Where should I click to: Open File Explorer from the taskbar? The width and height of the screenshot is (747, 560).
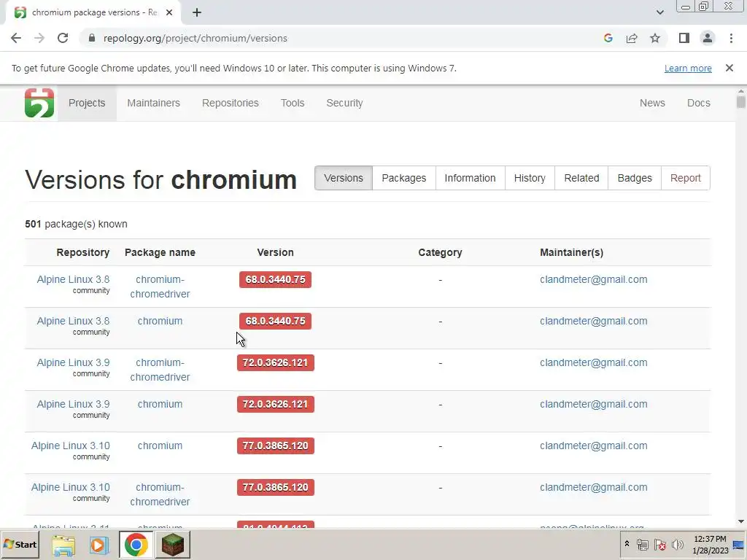click(63, 545)
